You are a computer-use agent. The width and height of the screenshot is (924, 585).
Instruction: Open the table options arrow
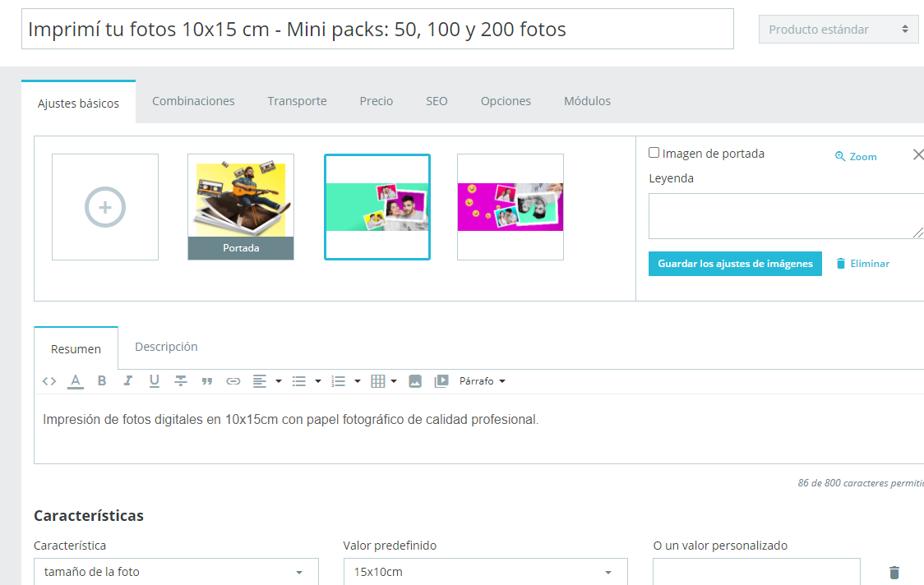(394, 381)
